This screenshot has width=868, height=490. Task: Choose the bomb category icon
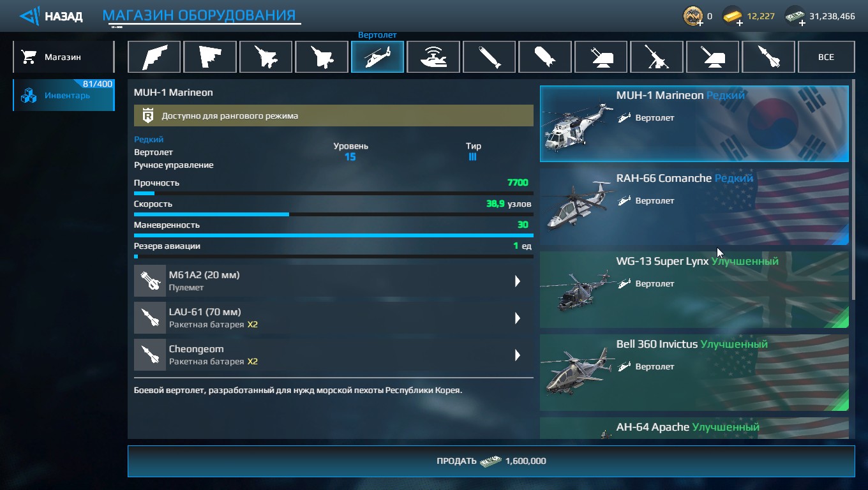546,57
